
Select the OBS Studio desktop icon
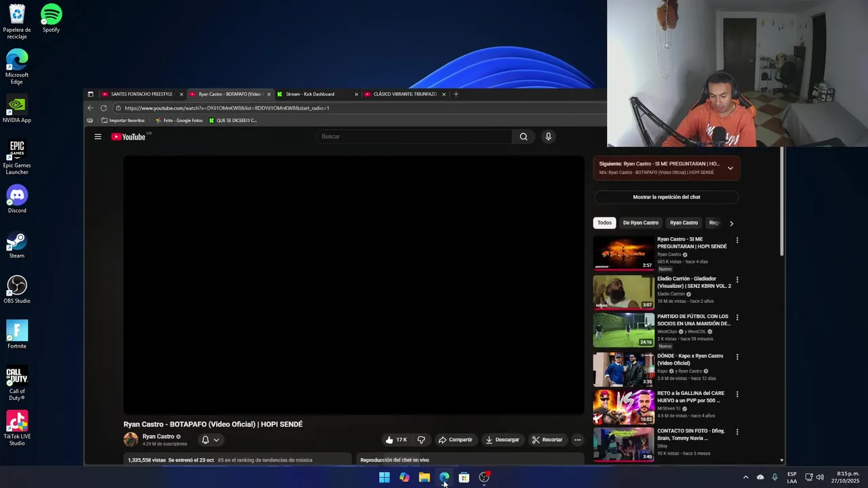tap(17, 289)
